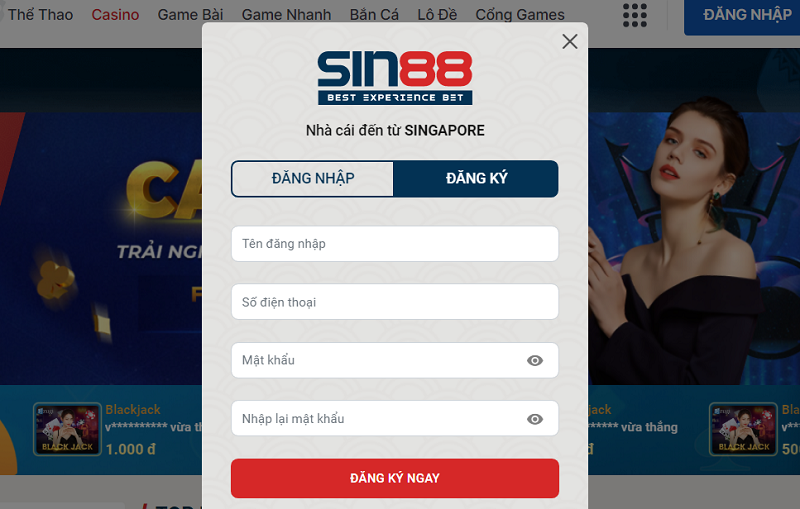Show password in Mật khẩu field

coord(535,361)
